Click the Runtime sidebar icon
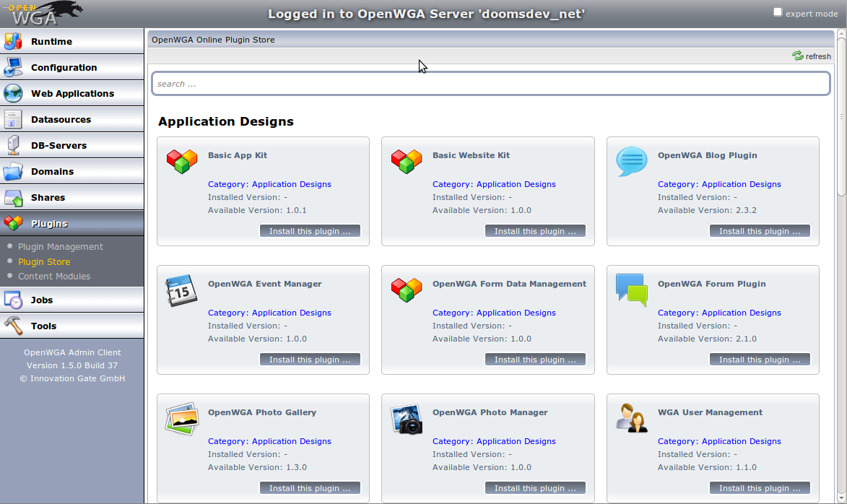The width and height of the screenshot is (847, 504). pyautogui.click(x=13, y=42)
